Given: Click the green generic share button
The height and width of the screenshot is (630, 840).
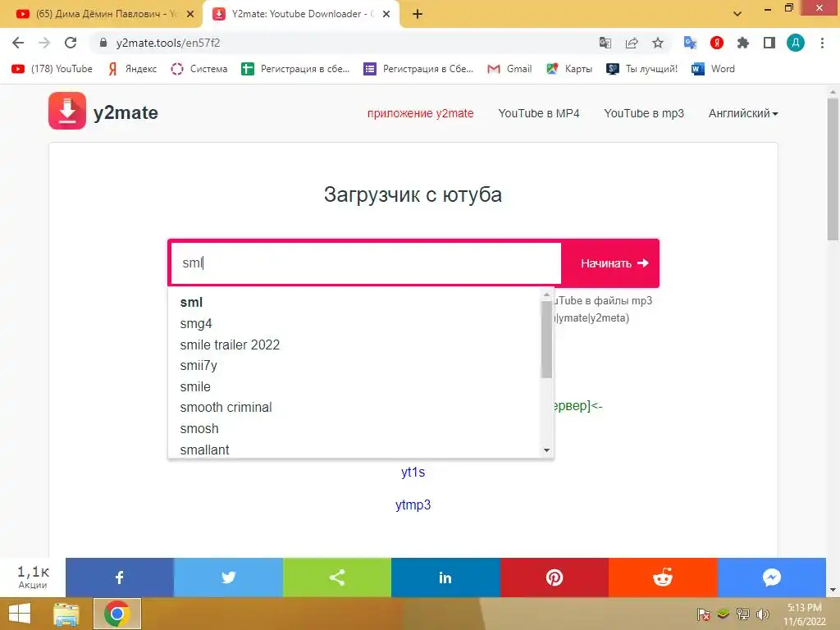Looking at the screenshot, I should [337, 577].
